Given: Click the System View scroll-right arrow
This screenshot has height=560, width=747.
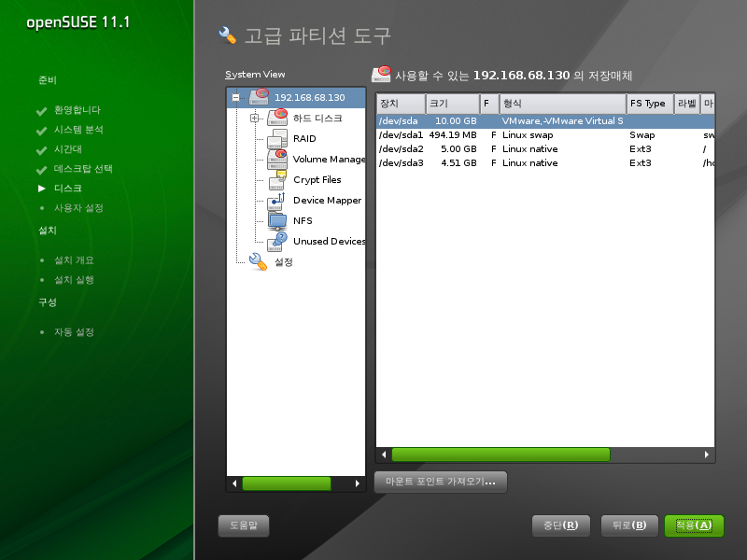Looking at the screenshot, I should point(358,483).
